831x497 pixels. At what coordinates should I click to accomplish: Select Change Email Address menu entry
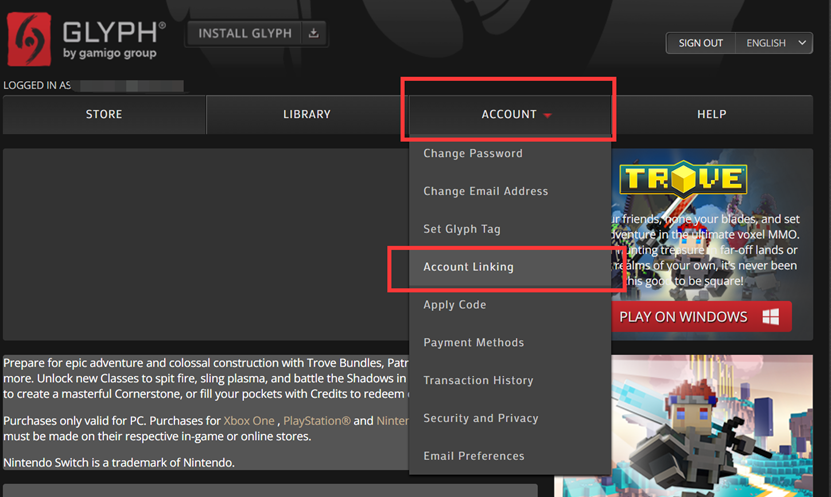pyautogui.click(x=510, y=191)
